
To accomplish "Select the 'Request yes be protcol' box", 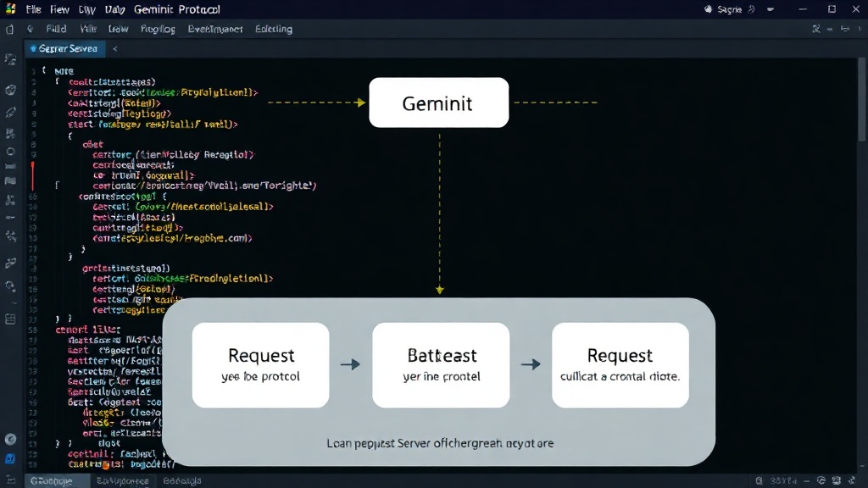I will tap(261, 365).
